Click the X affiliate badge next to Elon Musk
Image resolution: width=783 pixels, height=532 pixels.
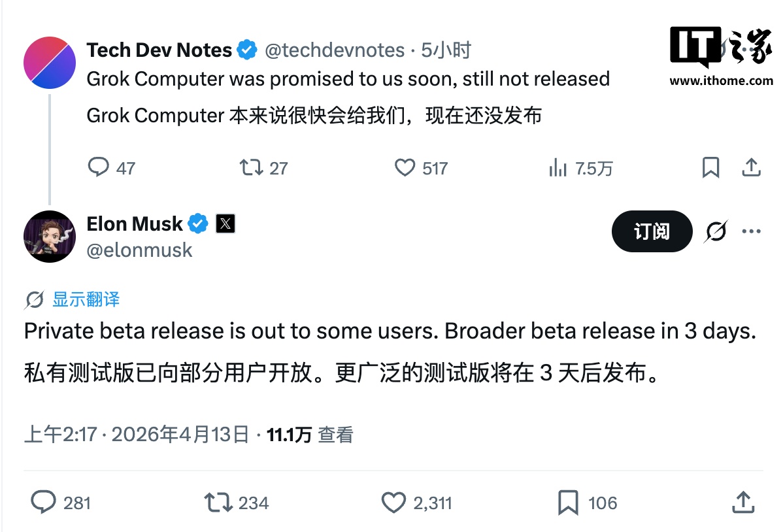(x=225, y=224)
